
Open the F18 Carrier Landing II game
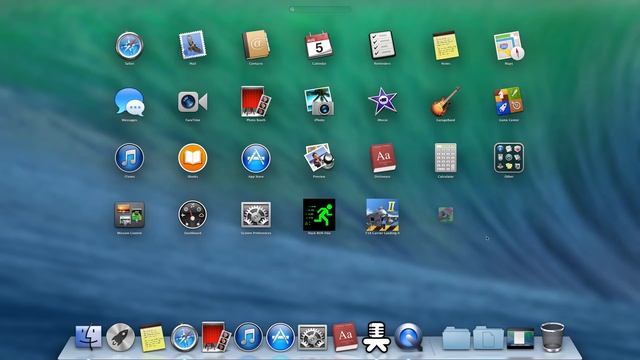pos(382,215)
